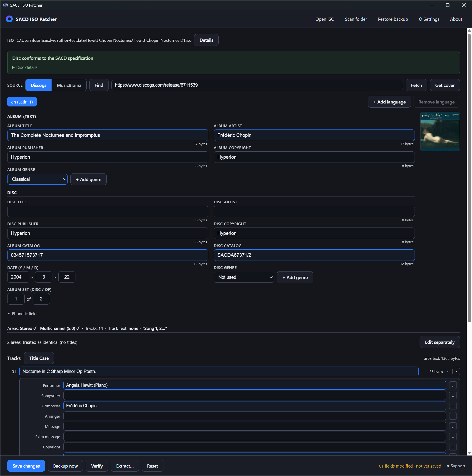This screenshot has width=472, height=476.
Task: Click + Add genre beside Disc Genre
Action: tap(295, 277)
